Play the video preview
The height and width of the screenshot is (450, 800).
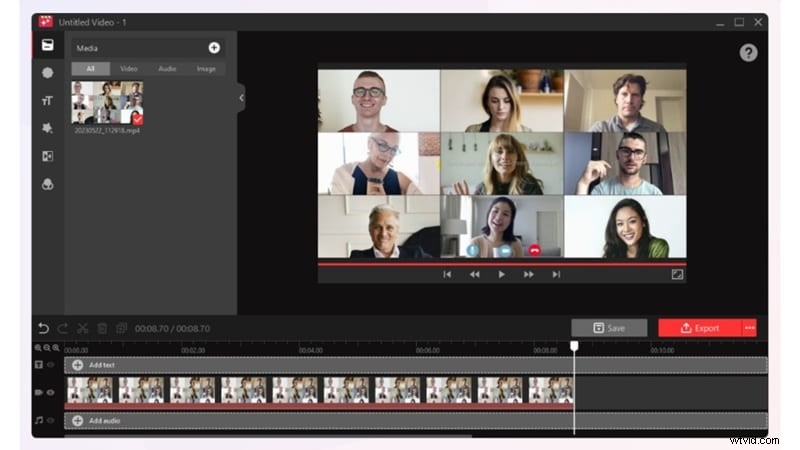pos(502,274)
